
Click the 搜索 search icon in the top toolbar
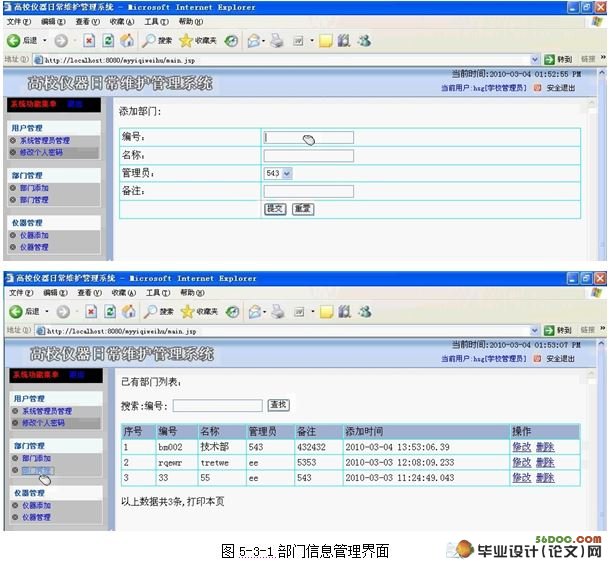click(150, 41)
